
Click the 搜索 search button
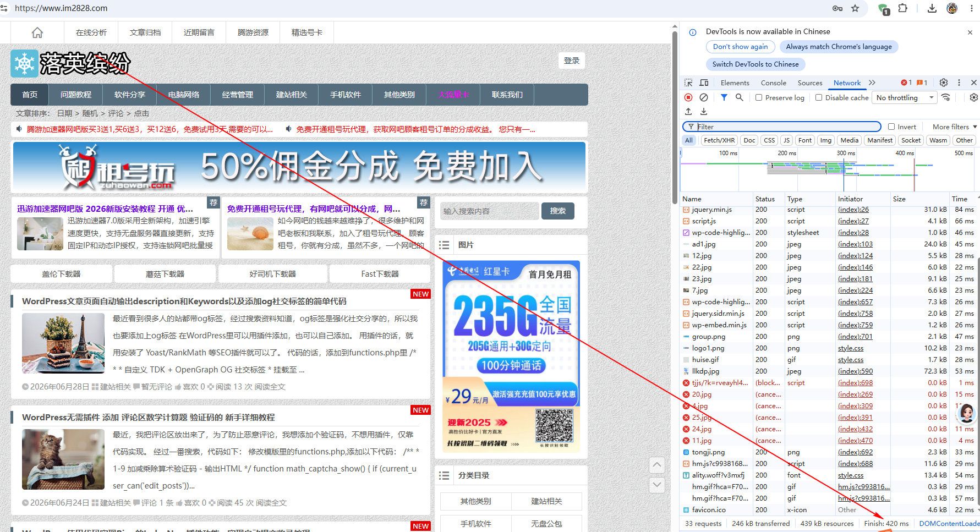[x=558, y=211]
